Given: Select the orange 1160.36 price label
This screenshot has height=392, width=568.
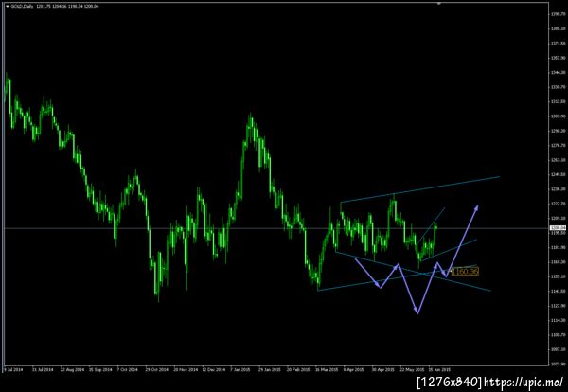Looking at the screenshot, I should (x=465, y=272).
